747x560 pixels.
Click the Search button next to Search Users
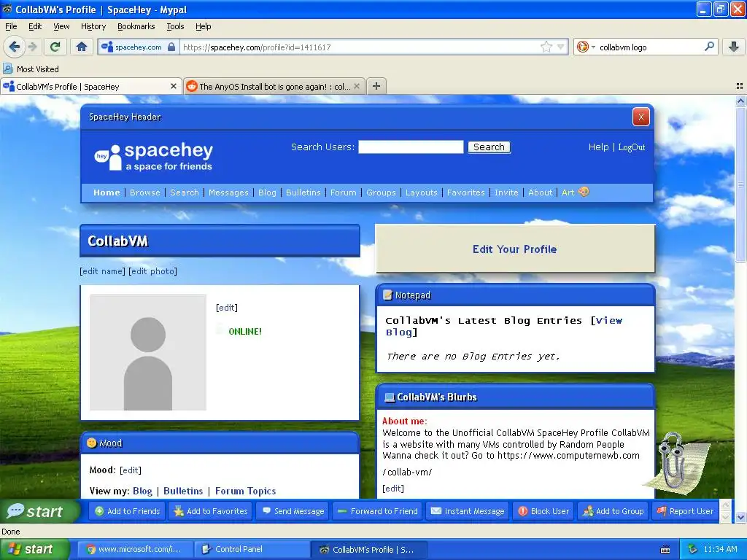coord(489,147)
